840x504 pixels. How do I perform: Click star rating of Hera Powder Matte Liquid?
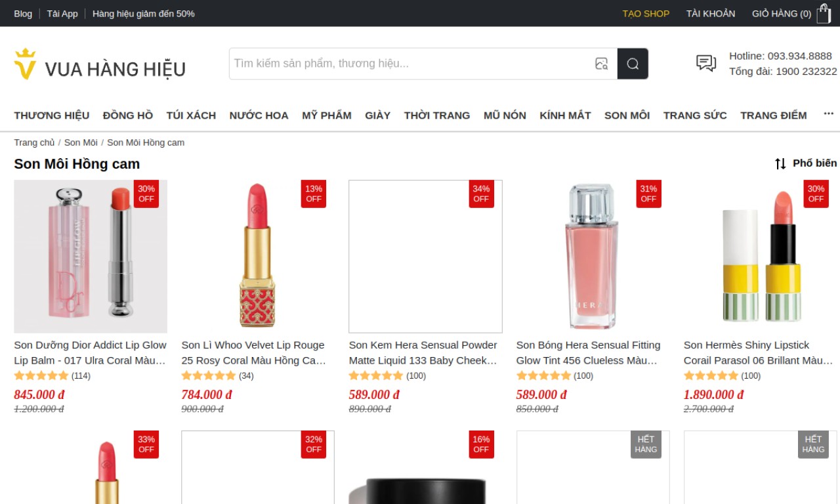click(x=376, y=376)
